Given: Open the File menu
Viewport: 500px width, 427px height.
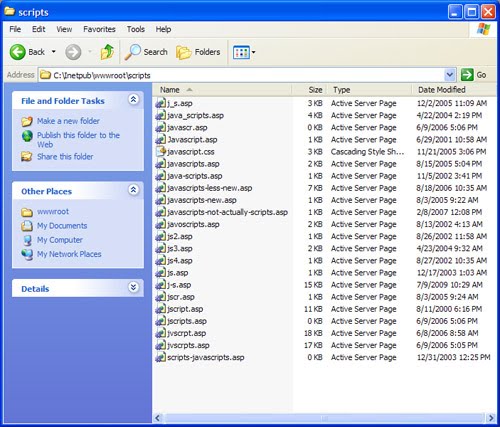Looking at the screenshot, I should point(15,29).
